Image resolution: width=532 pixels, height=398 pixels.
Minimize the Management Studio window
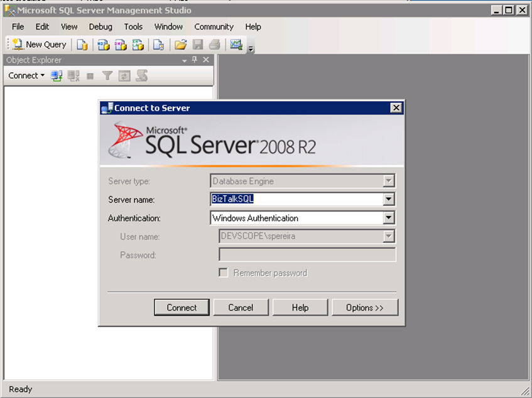(496, 10)
